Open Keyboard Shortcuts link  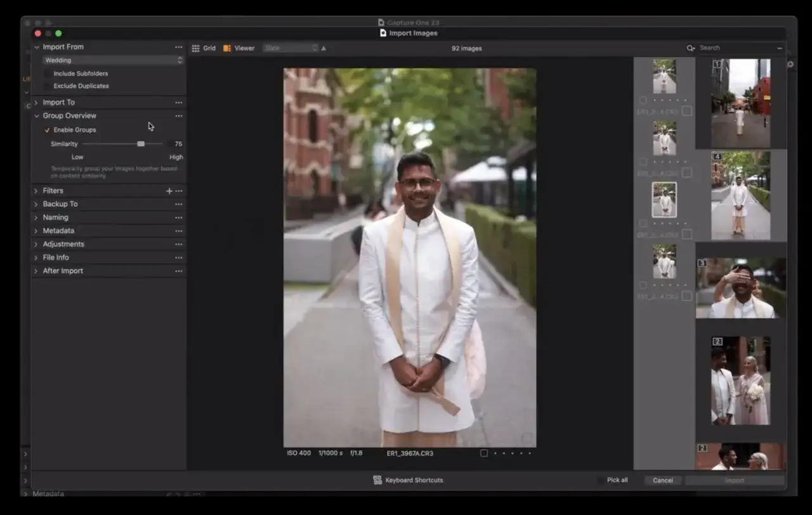(x=414, y=480)
